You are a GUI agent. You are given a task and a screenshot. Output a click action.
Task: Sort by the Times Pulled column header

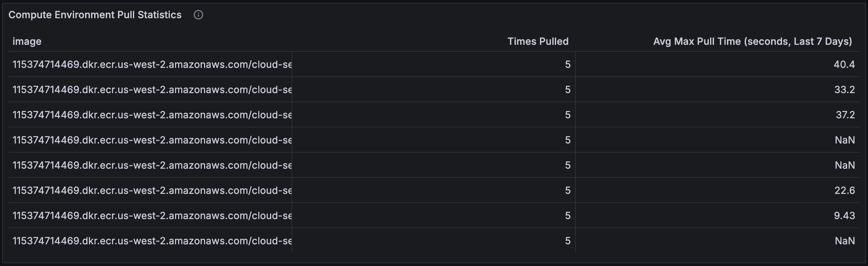pos(538,41)
